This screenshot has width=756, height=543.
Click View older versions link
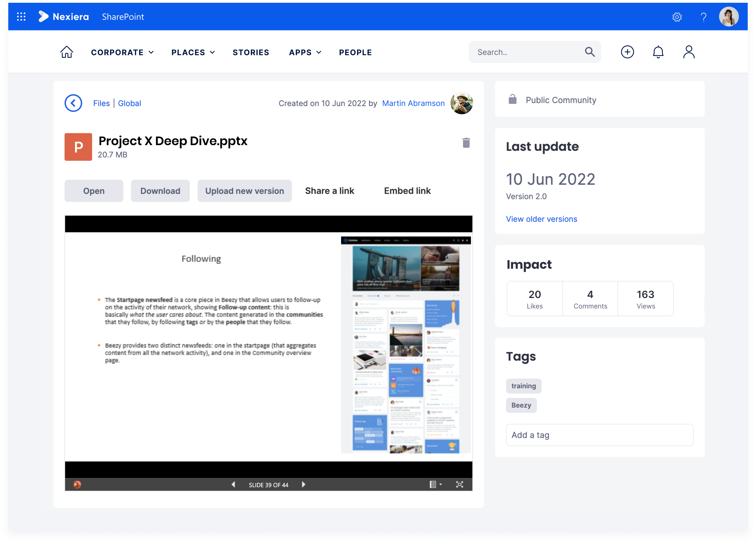click(542, 219)
